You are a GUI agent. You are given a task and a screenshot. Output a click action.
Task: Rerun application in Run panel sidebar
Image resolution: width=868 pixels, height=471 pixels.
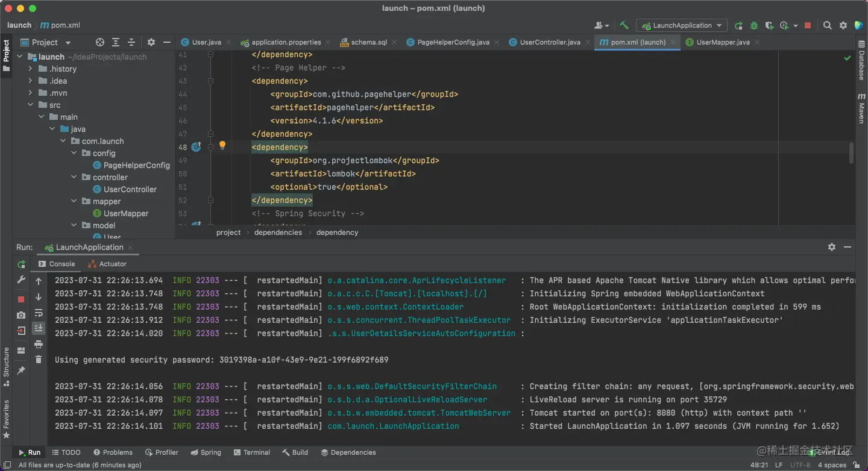click(21, 264)
